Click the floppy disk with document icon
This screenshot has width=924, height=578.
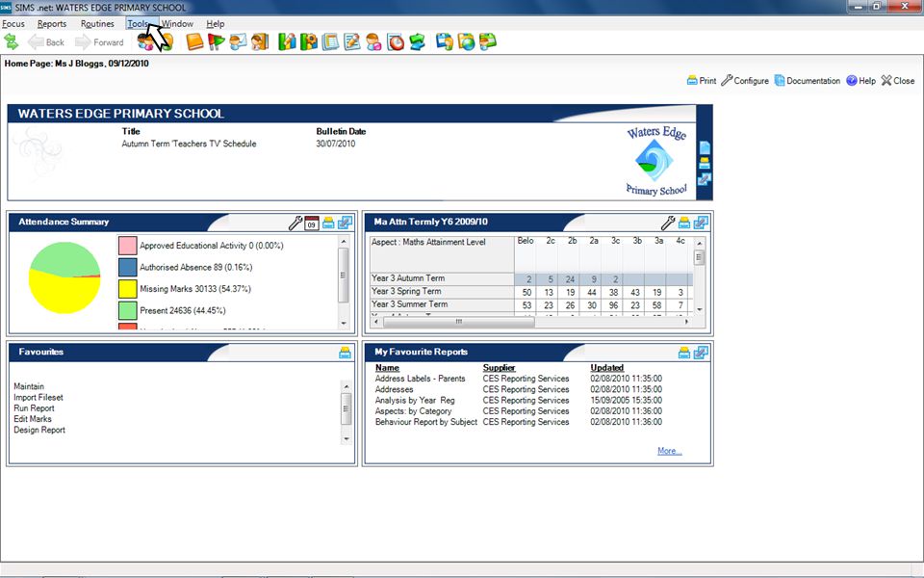click(445, 41)
